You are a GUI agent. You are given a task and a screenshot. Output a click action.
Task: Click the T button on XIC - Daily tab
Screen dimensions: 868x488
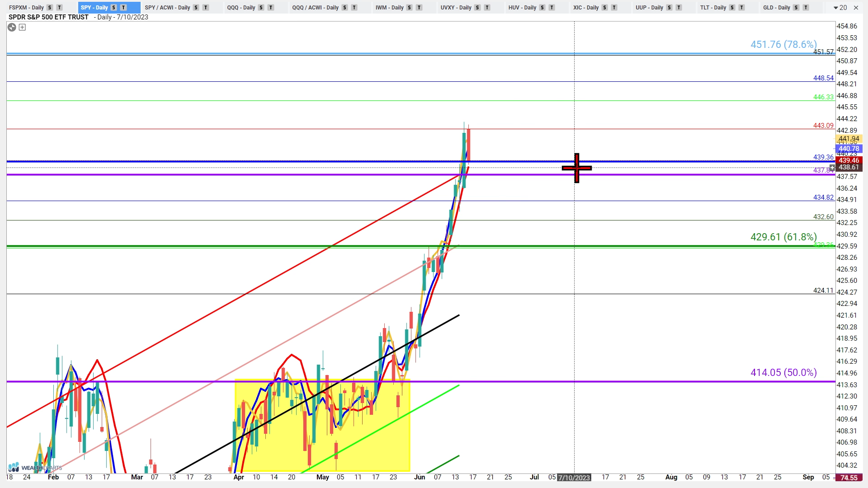(x=614, y=8)
